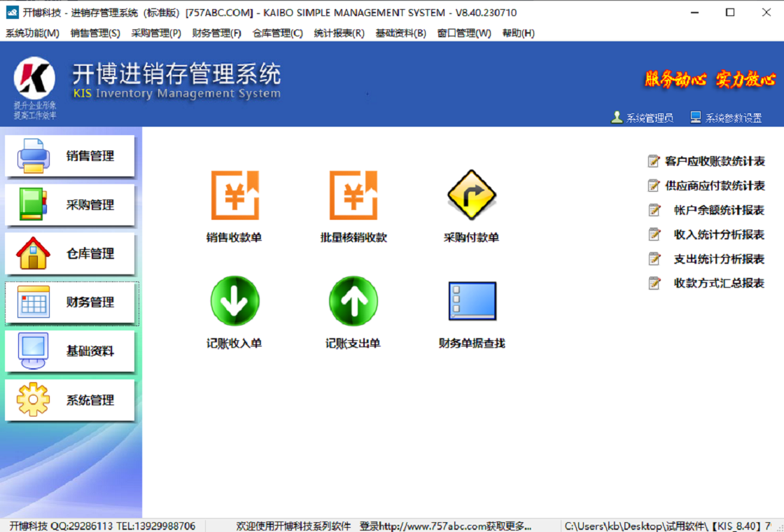The height and width of the screenshot is (532, 784).
Task: Open 系统参数设置 in header
Action: [726, 118]
